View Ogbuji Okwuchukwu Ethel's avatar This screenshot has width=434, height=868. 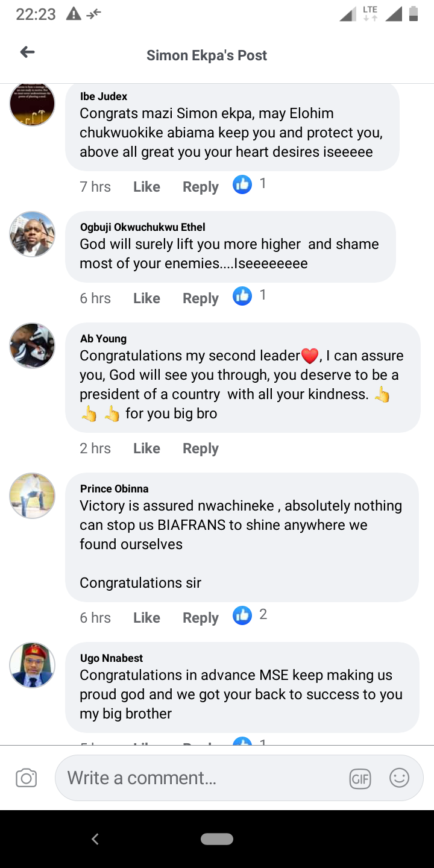(x=33, y=234)
